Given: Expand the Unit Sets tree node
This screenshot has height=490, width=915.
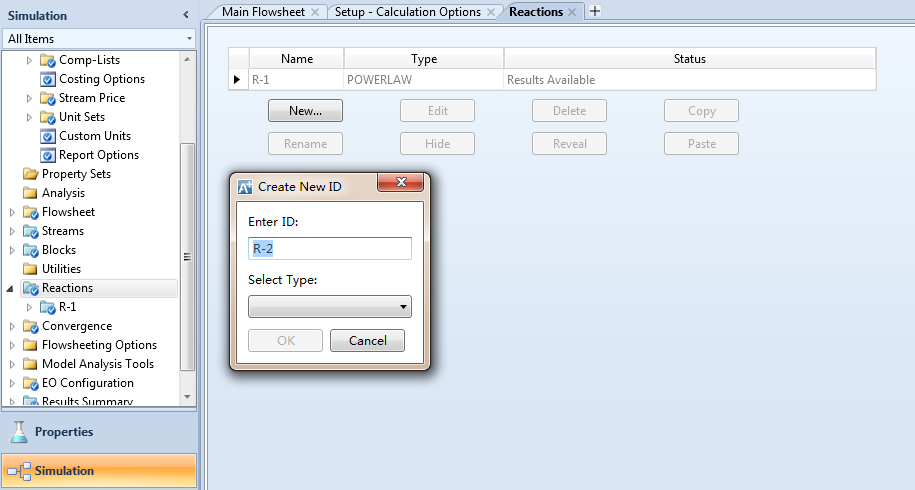Looking at the screenshot, I should tap(29, 117).
